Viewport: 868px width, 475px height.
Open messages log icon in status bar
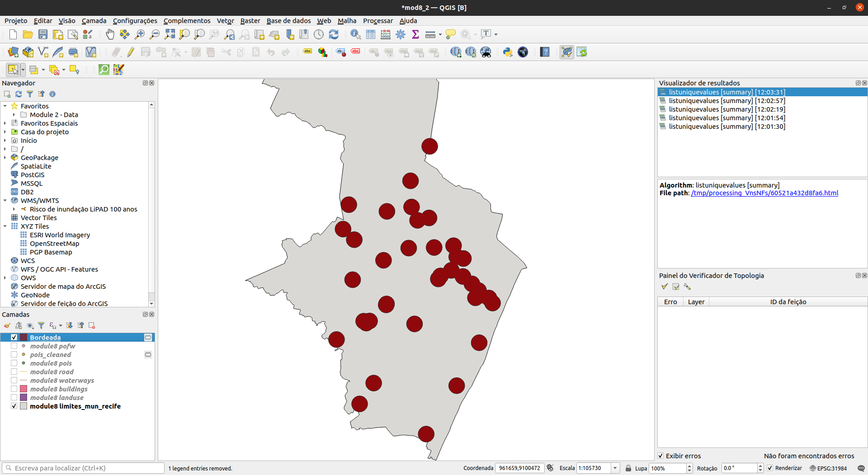tap(861, 468)
